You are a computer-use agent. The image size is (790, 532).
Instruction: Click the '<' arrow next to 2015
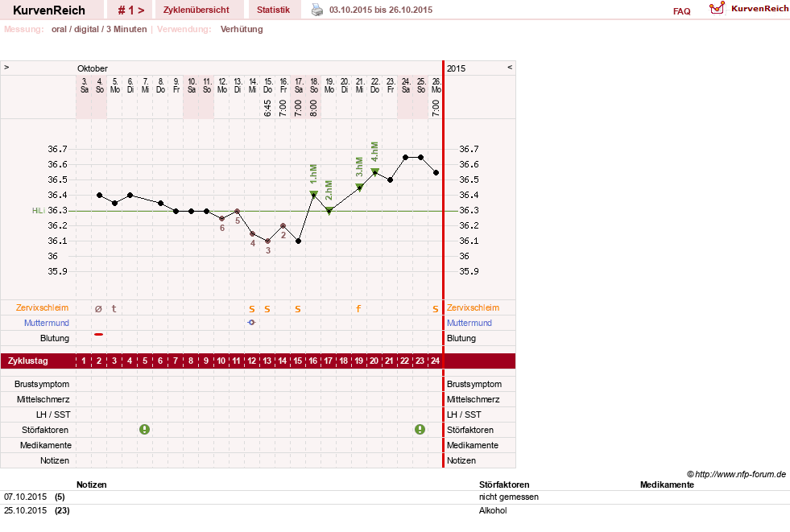click(x=510, y=67)
